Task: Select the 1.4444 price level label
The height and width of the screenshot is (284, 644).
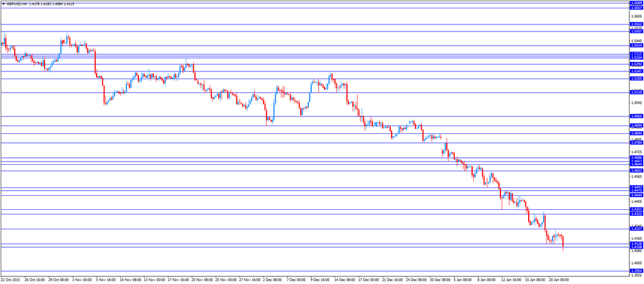Action: point(636,195)
